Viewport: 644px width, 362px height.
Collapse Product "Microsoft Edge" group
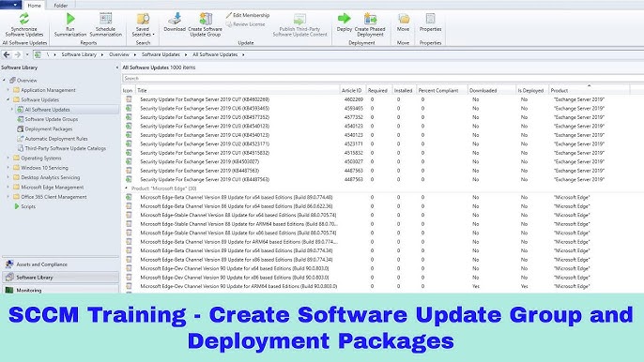[126, 189]
